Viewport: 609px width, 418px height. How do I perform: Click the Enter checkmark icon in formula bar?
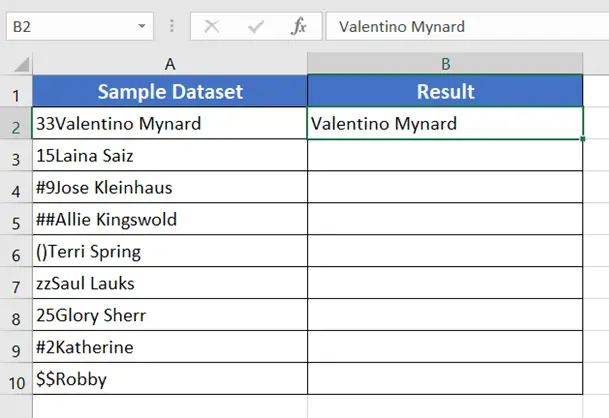point(256,26)
